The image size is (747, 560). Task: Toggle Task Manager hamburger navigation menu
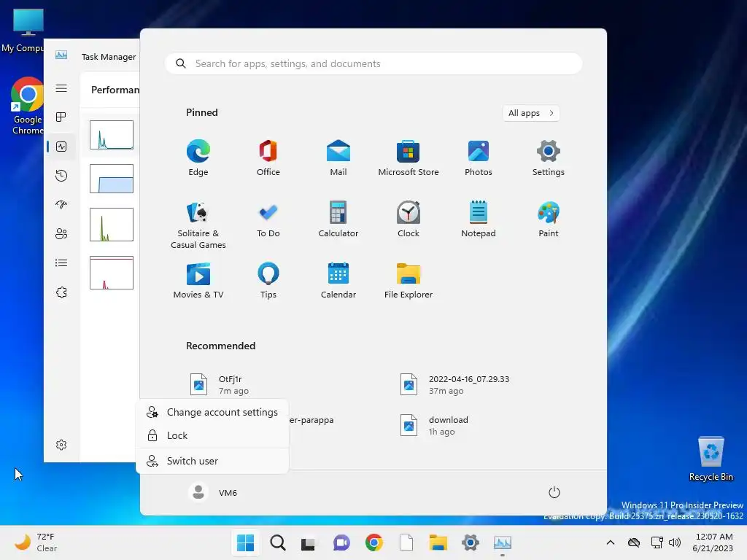[61, 88]
